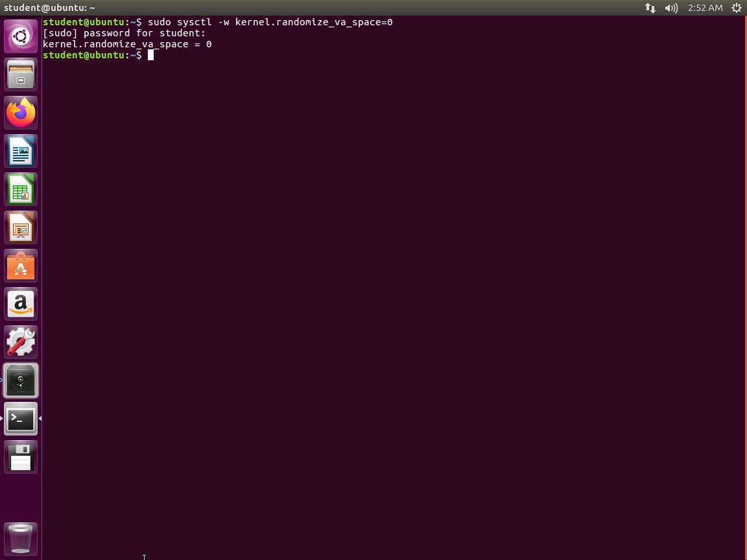
Task: Click the 'kernel.randomize_va_space = 0' output line
Action: [x=127, y=44]
